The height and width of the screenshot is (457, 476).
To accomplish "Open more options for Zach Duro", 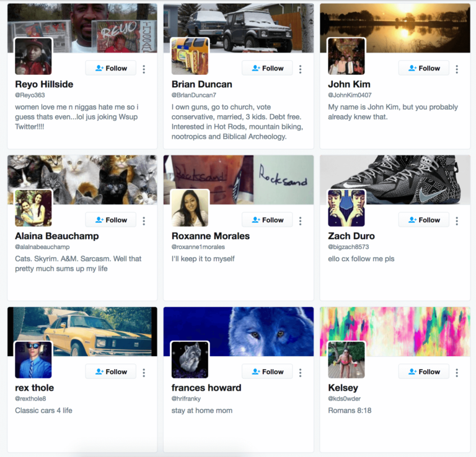I will (x=457, y=221).
